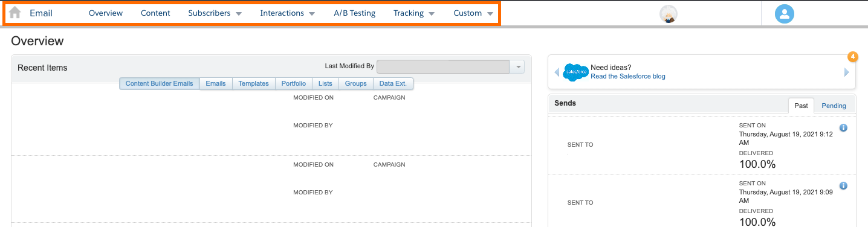Image resolution: width=868 pixels, height=227 pixels.
Task: Follow the Read the Salesforce blog link
Action: click(x=628, y=76)
